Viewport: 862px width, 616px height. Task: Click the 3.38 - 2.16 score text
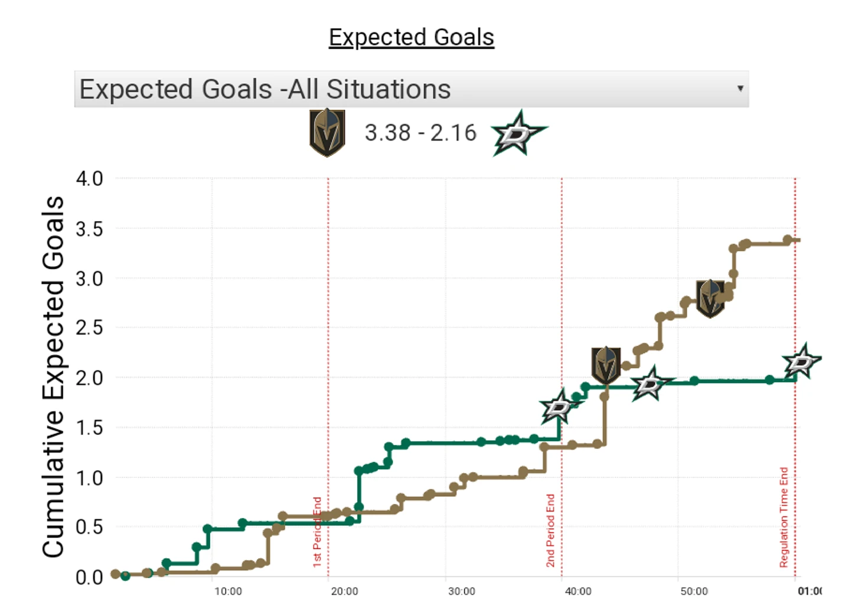pos(420,133)
